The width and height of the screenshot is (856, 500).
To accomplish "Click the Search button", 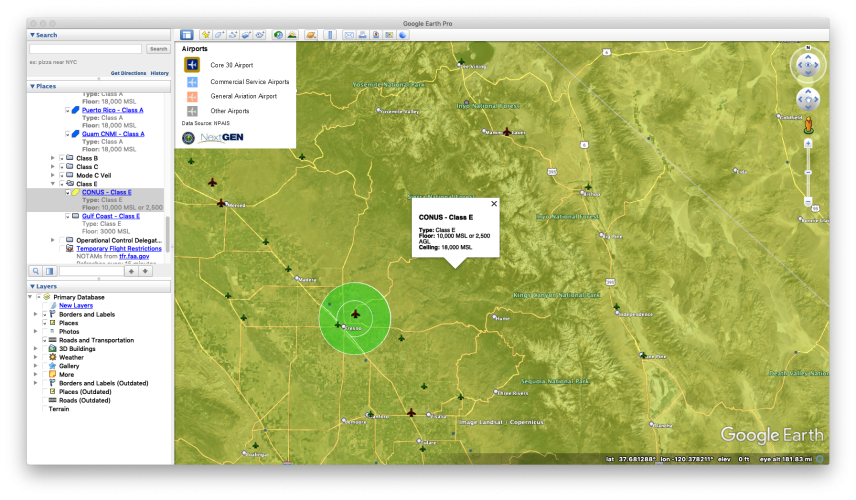I will click(158, 49).
